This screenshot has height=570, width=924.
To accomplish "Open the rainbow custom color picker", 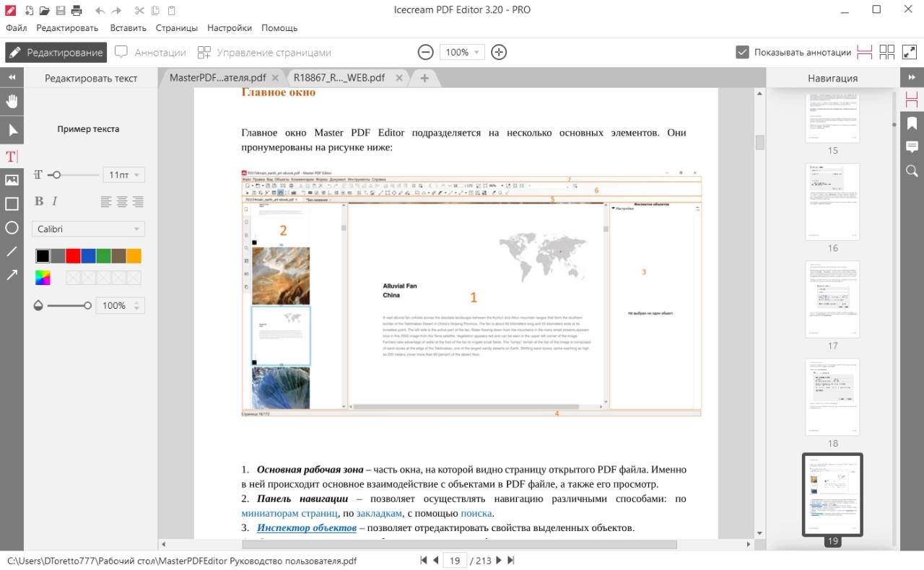I will tap(43, 278).
